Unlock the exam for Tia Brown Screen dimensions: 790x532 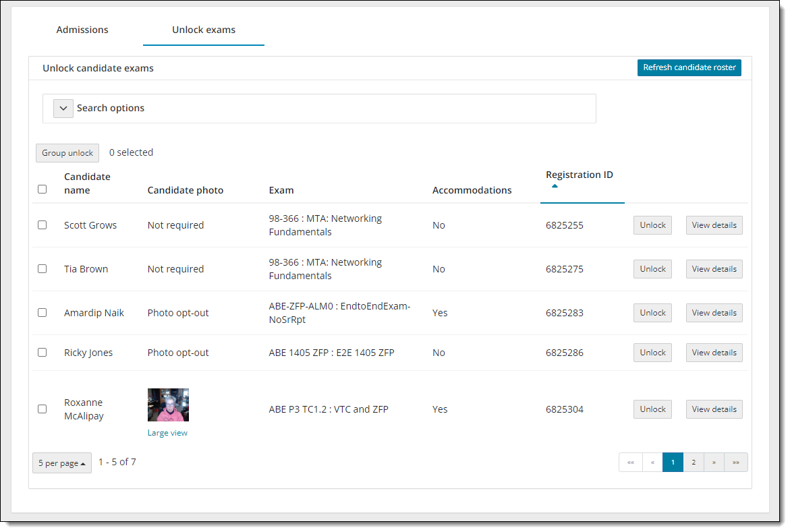(x=652, y=269)
